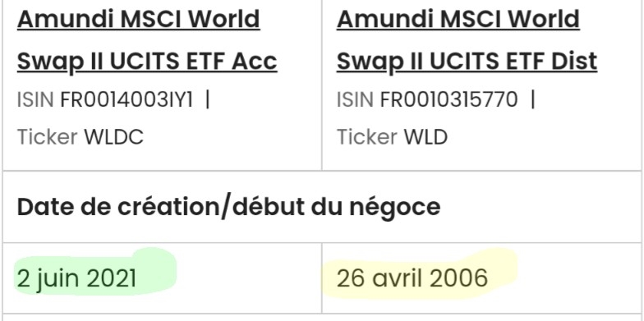This screenshot has height=321, width=644.
Task: Click the vertical bar separator after FR0014003IY1
Action: point(207,100)
